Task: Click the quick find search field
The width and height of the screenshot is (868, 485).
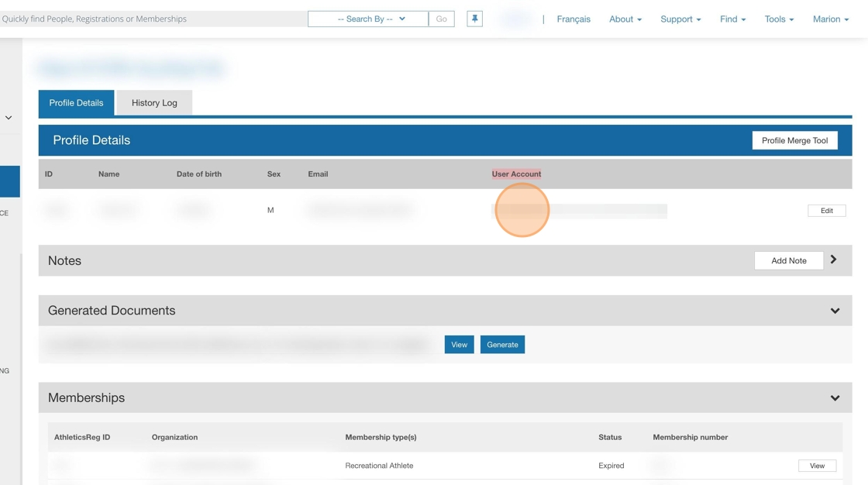Action: 151,19
